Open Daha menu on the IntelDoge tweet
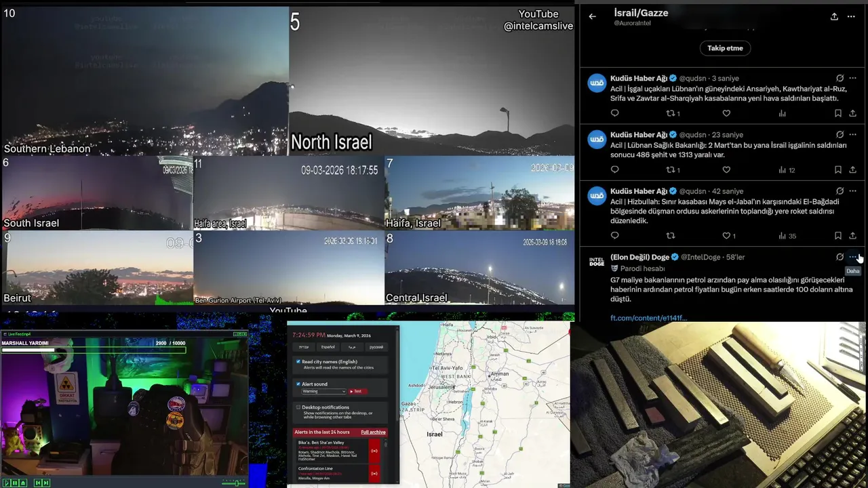 (x=852, y=257)
